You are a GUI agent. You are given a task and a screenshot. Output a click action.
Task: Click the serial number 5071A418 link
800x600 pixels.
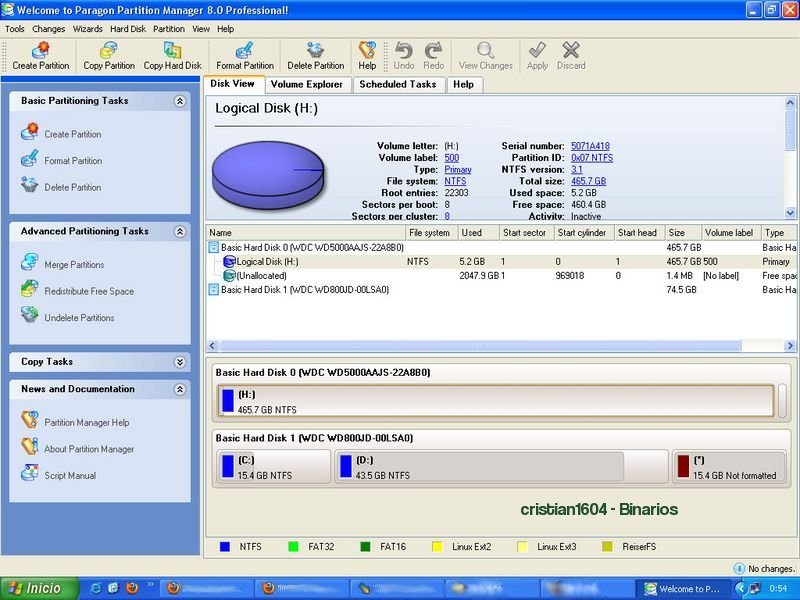[591, 146]
